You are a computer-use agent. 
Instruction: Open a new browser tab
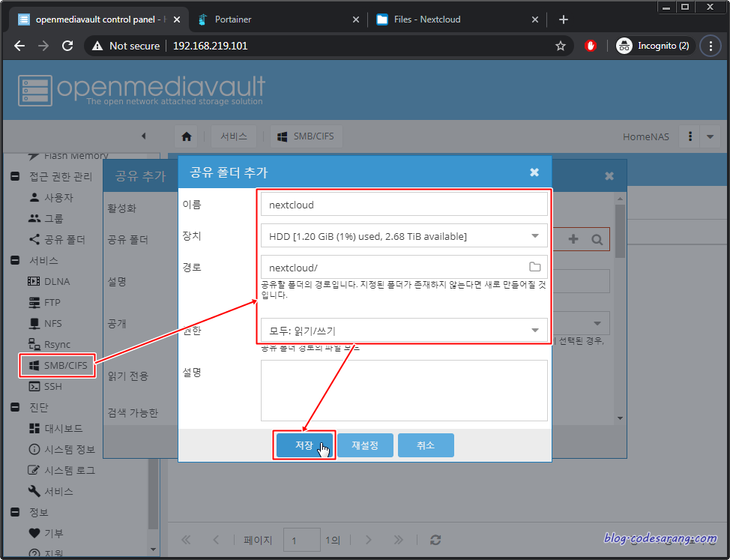coord(564,19)
